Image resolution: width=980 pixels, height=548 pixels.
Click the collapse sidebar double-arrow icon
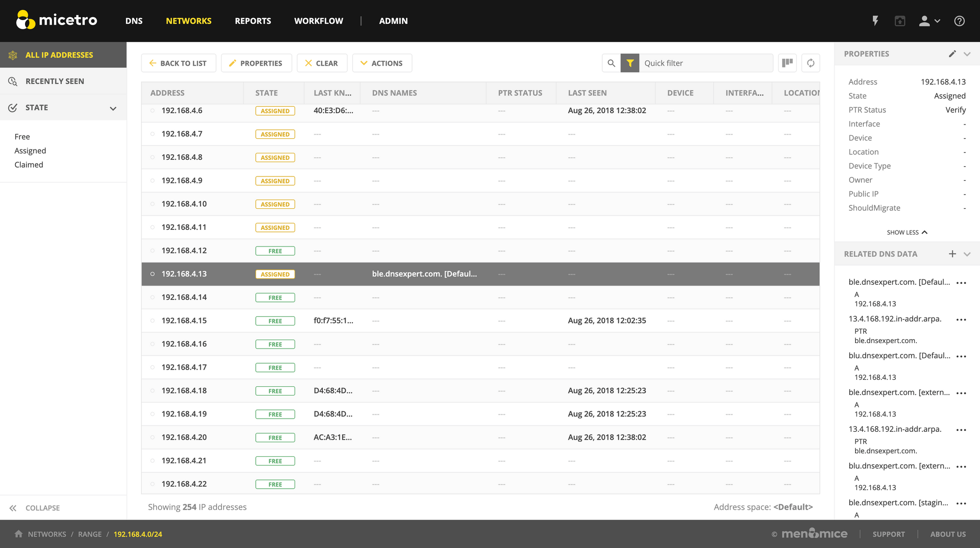coord(13,508)
